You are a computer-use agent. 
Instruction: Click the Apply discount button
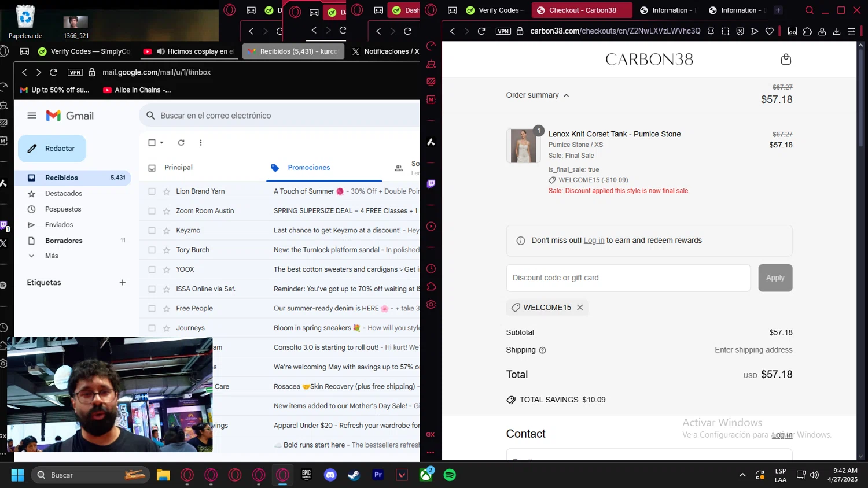click(775, 278)
